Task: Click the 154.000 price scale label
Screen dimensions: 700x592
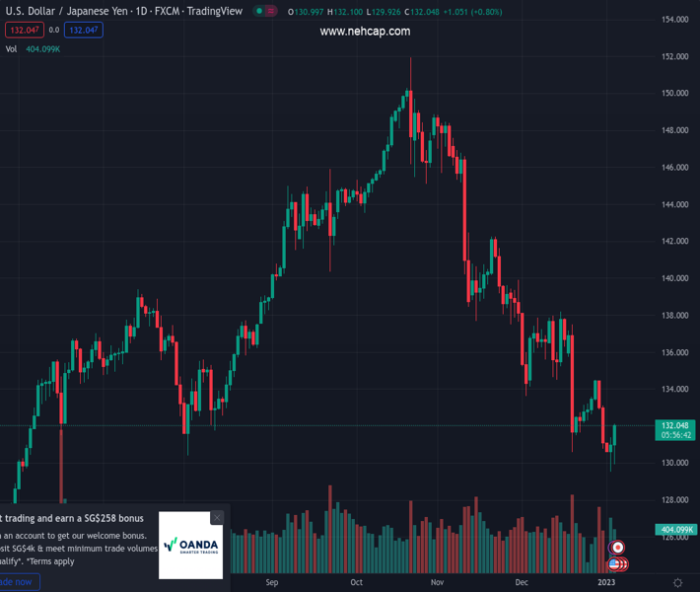Action: pos(674,20)
